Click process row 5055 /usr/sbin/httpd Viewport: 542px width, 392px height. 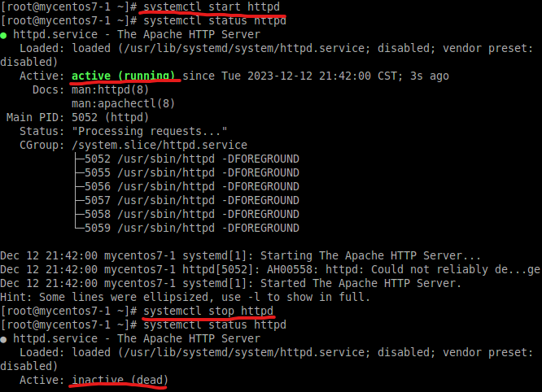point(187,172)
